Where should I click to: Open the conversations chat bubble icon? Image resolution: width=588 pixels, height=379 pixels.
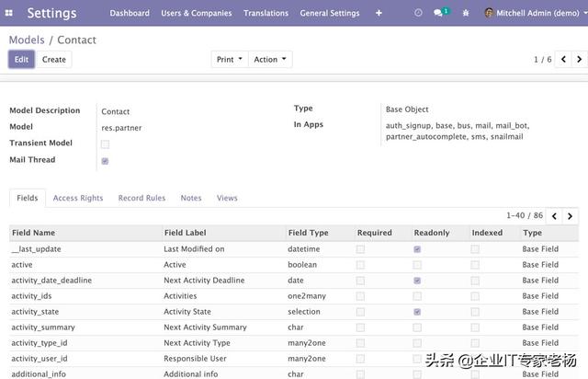438,13
